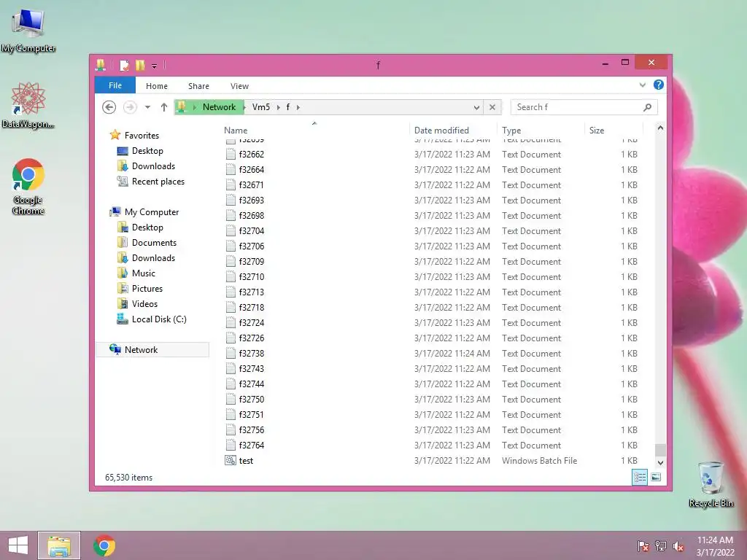Viewport: 747px width, 560px height.
Task: Switch to the Share ribbon tab
Action: click(198, 86)
